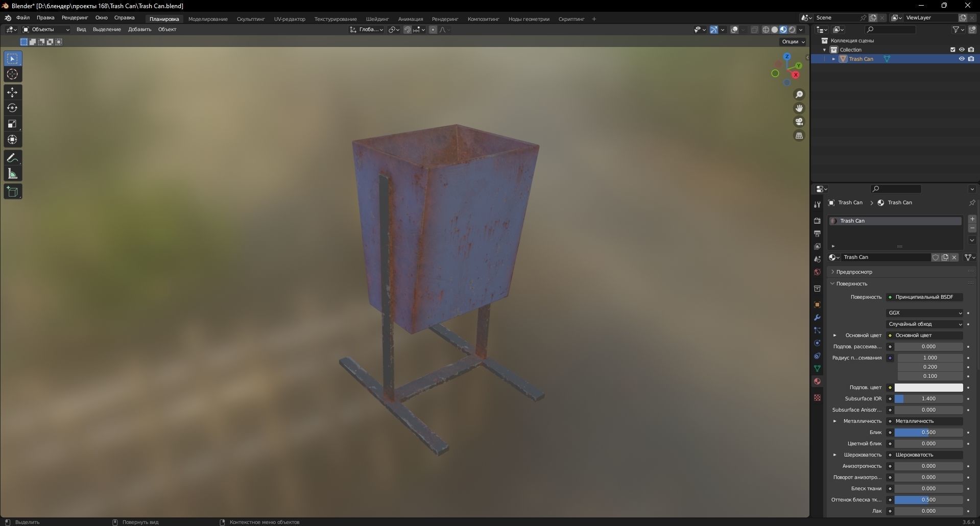The image size is (980, 526).
Task: Open the Scene properties tab
Action: point(817,259)
